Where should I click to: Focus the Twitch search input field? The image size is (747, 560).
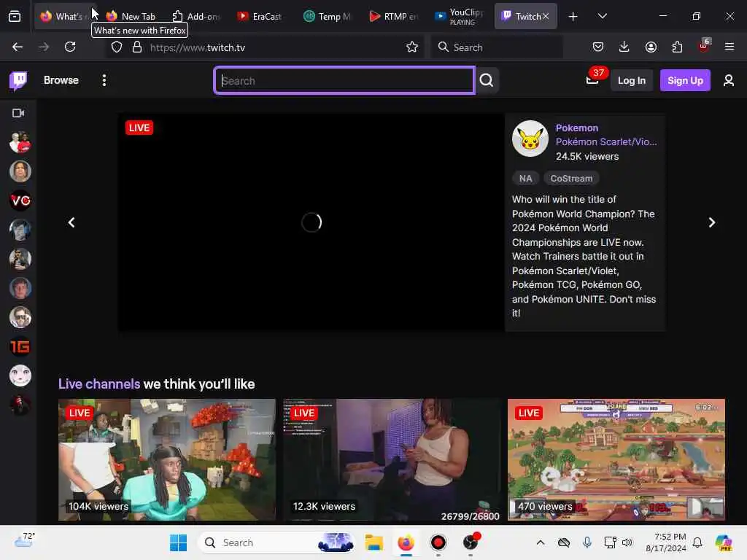344,80
